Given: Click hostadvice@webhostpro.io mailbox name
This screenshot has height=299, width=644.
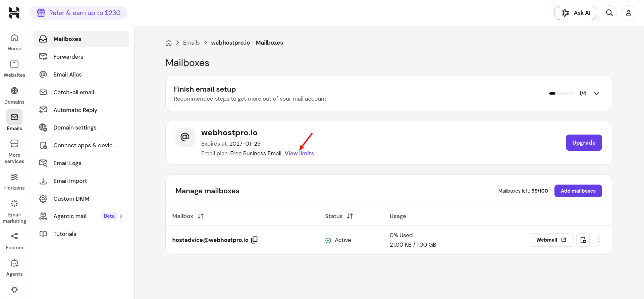Looking at the screenshot, I should pyautogui.click(x=210, y=240).
